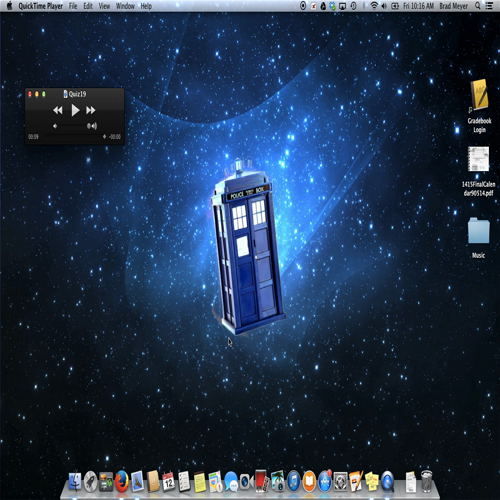Open the Help menu
The width and height of the screenshot is (500, 500).
[x=146, y=6]
